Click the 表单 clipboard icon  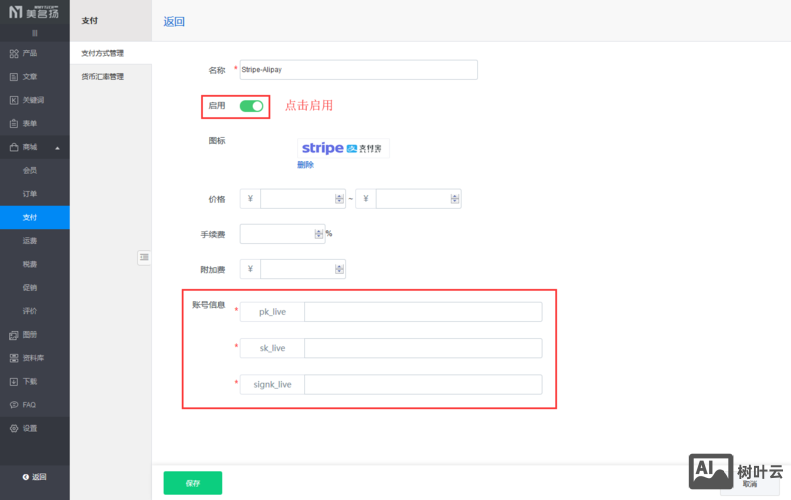tap(14, 124)
